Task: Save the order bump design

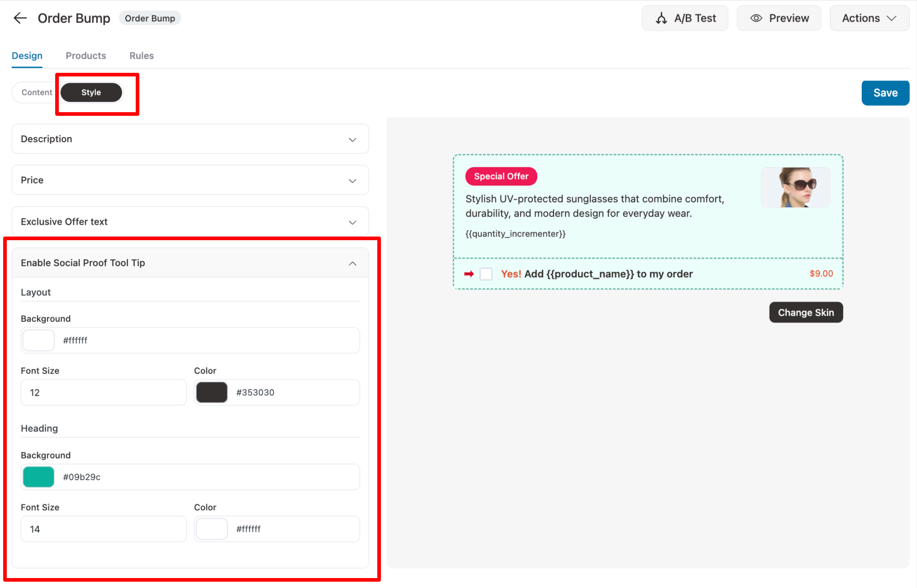Action: [884, 93]
